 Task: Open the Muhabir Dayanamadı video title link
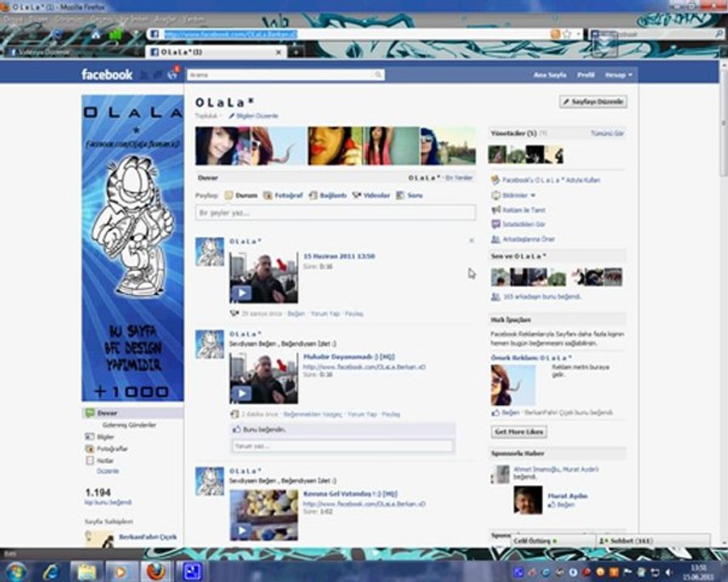point(349,357)
